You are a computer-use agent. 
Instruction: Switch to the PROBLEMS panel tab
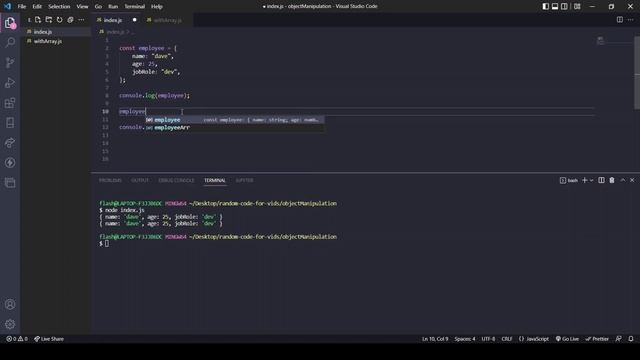point(110,180)
